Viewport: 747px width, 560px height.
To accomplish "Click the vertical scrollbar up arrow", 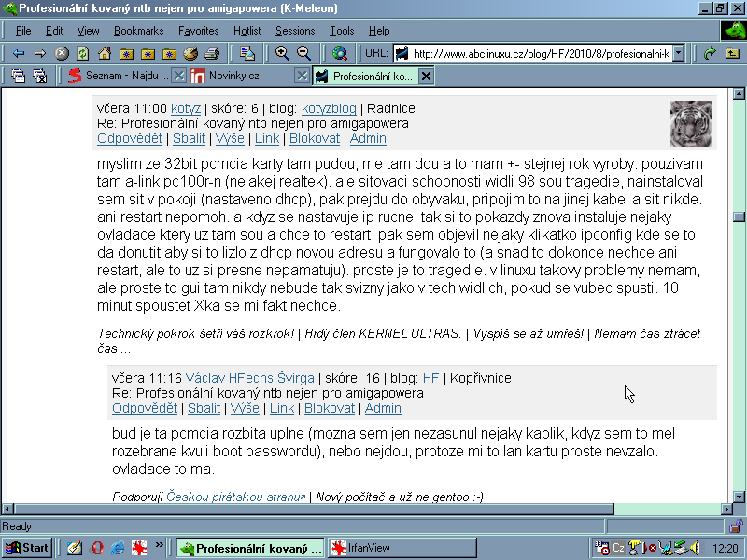I will (x=739, y=93).
